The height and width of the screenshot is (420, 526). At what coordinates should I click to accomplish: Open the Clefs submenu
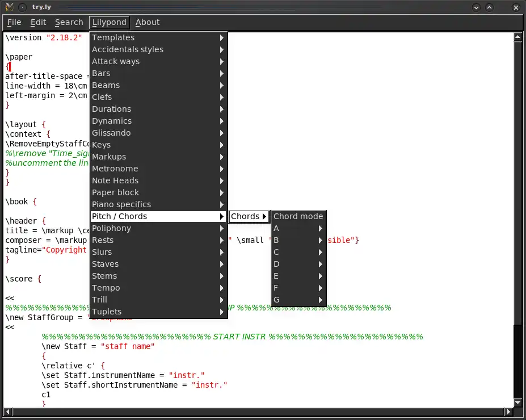pos(158,97)
